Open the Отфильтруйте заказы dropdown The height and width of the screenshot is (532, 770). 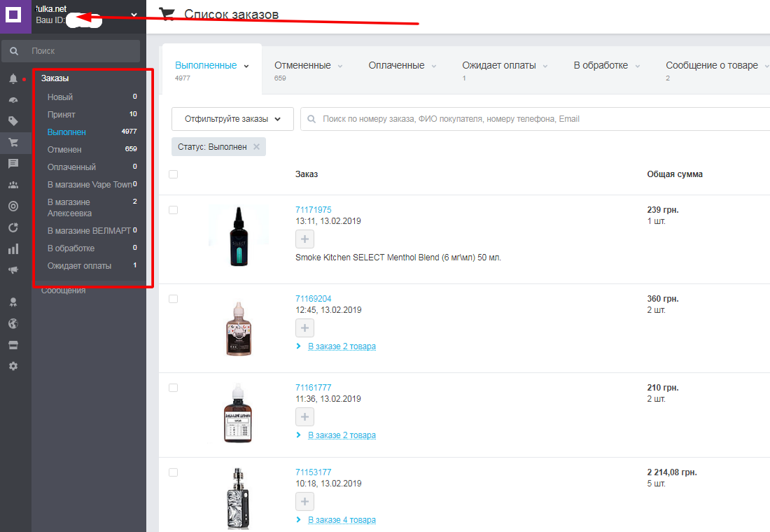point(233,119)
